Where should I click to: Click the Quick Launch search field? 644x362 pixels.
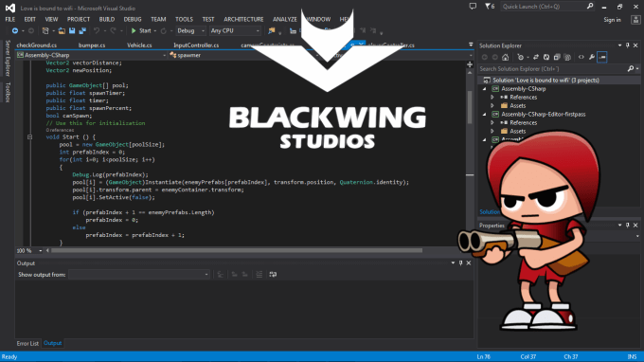coord(547,7)
